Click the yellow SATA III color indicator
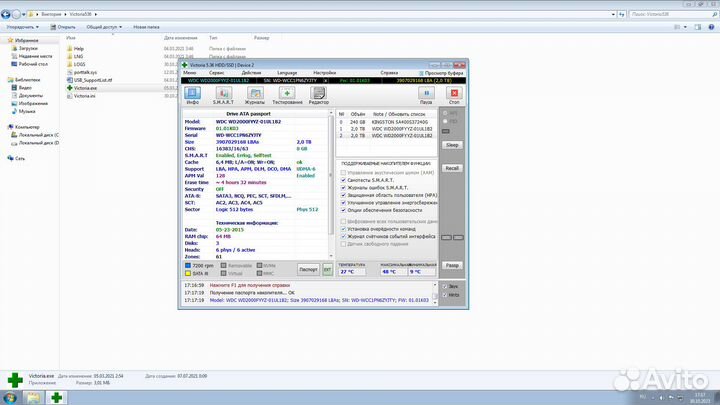 coord(187,273)
